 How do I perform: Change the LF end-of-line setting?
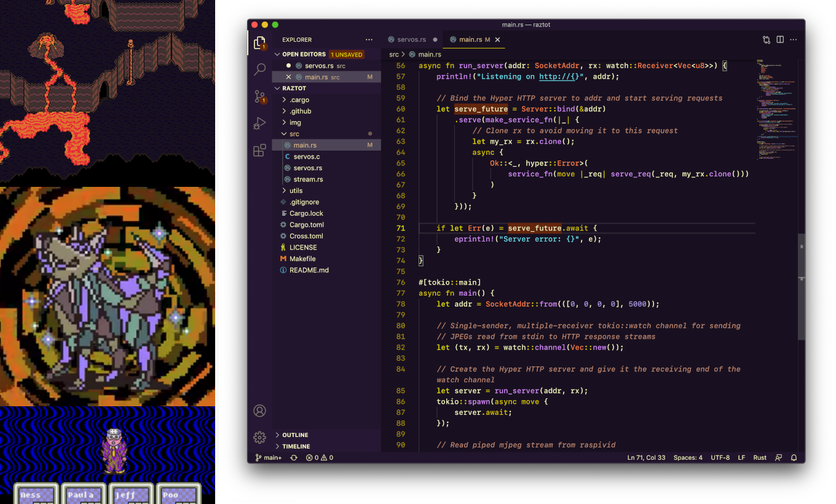point(741,458)
